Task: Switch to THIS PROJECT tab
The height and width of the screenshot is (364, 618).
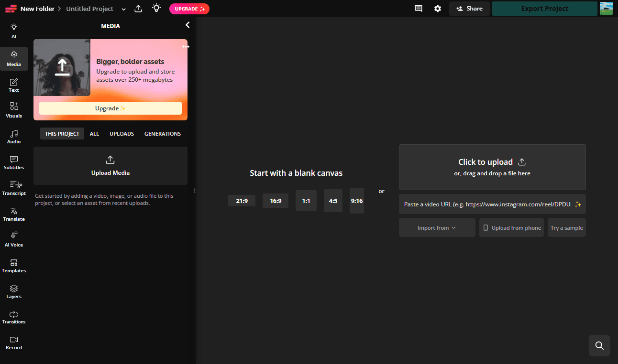Action: coord(62,134)
